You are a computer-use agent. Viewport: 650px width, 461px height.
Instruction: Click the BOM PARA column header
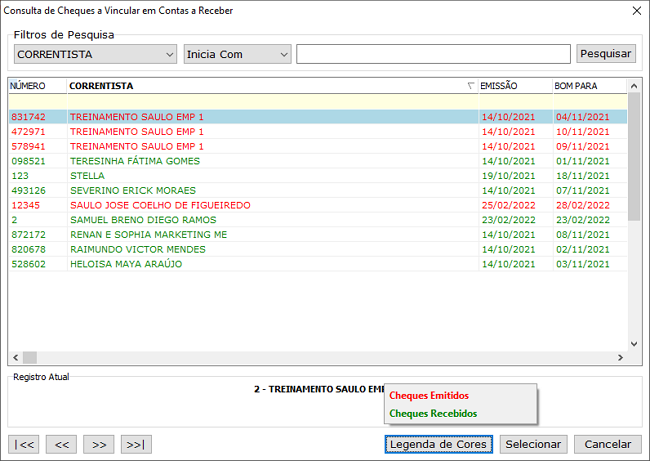pos(587,86)
